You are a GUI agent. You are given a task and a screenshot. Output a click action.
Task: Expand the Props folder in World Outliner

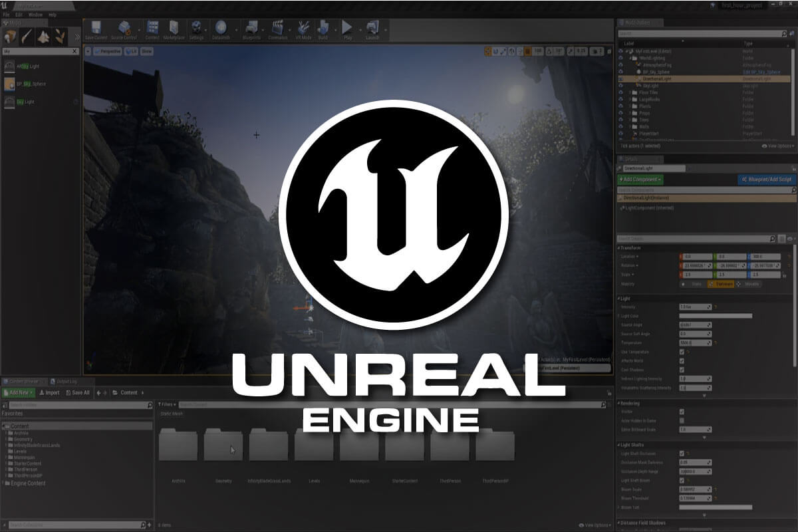pos(630,113)
